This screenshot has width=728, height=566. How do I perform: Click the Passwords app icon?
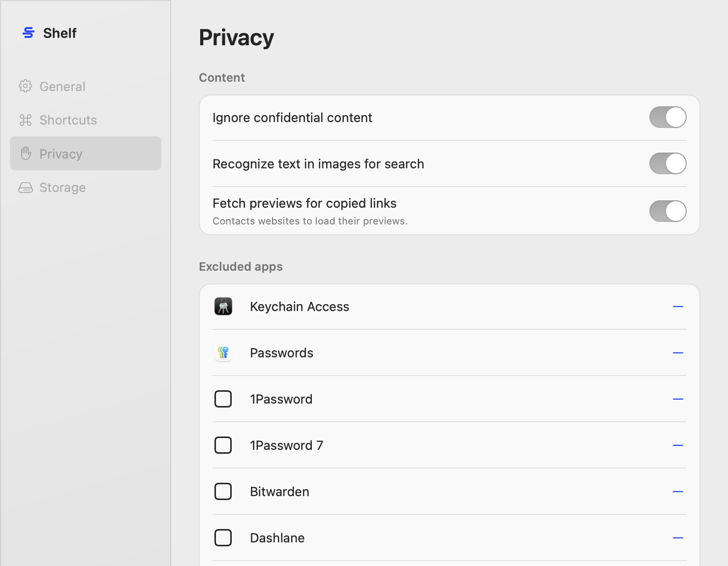[223, 352]
